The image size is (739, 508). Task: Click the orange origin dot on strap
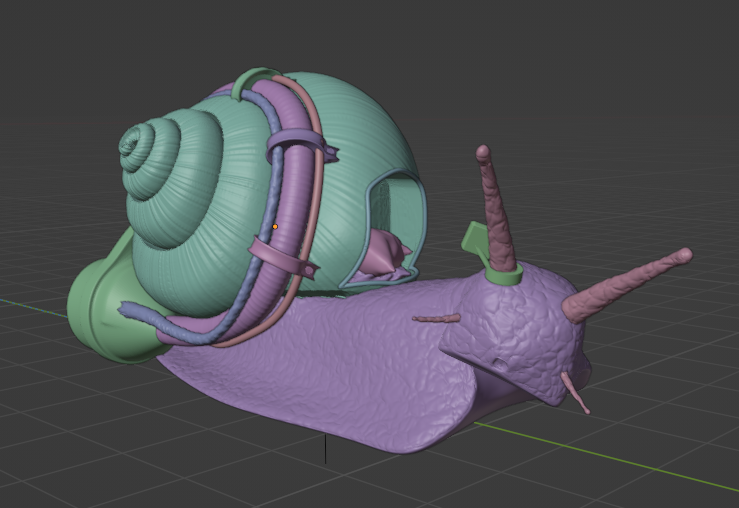[x=275, y=227]
